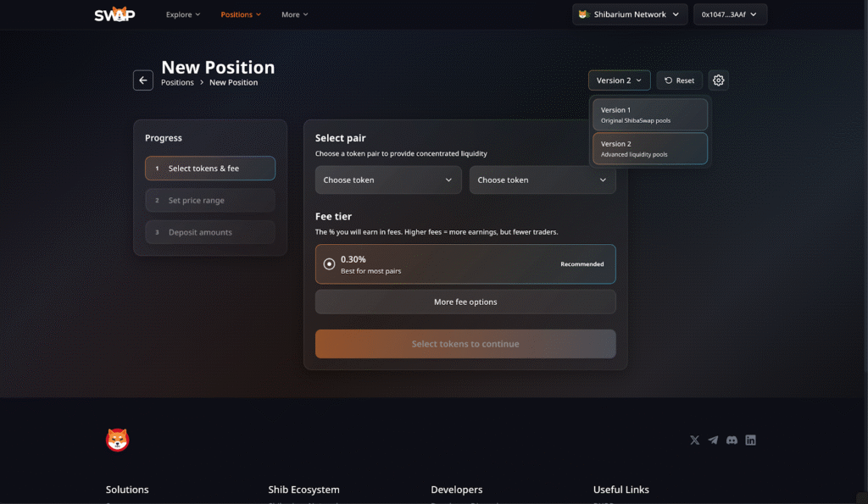Click More fee options button

465,302
